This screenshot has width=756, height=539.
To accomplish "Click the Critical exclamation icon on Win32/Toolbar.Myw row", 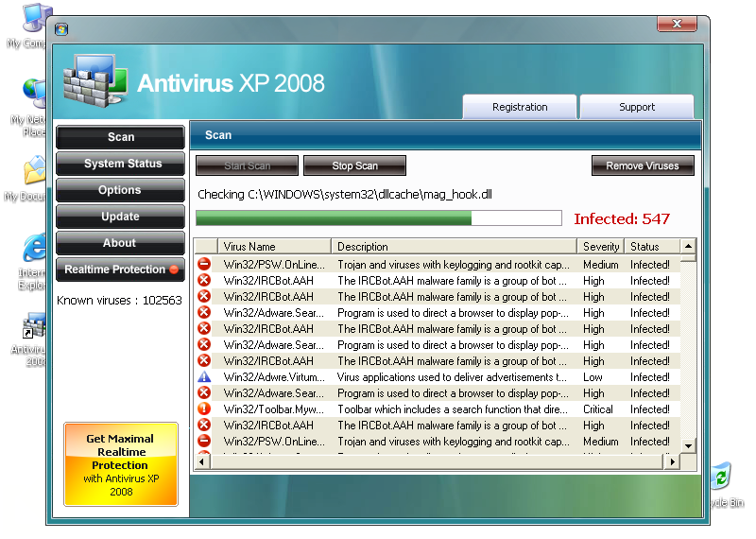I will click(204, 409).
